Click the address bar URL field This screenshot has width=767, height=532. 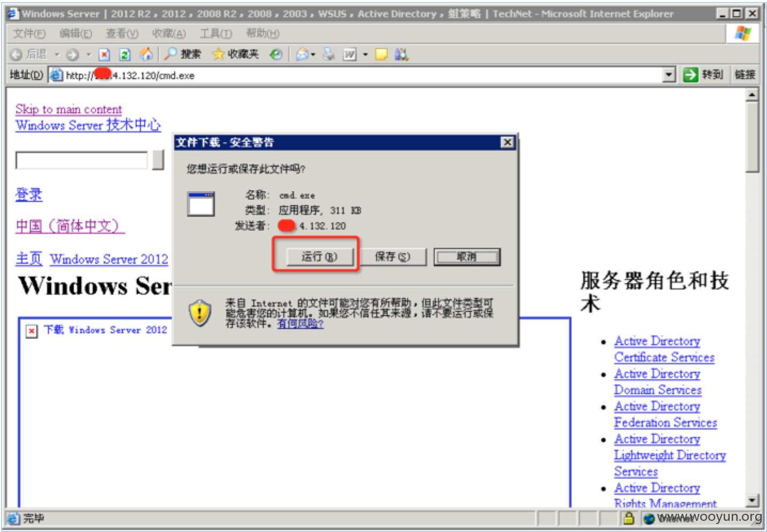363,75
